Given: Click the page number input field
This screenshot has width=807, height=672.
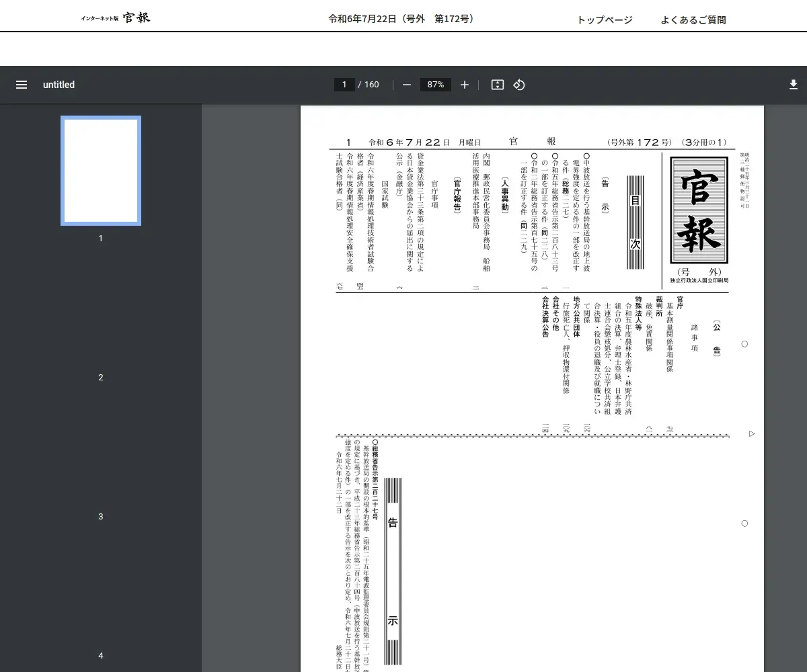Looking at the screenshot, I should point(344,85).
